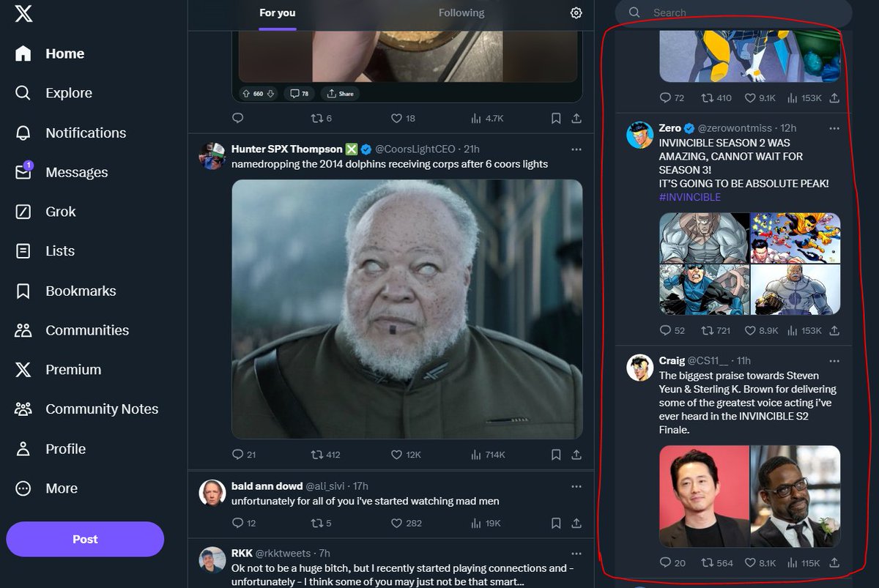Like the tweet with 282 likes
Screen dimensions: 879x588
click(x=406, y=524)
